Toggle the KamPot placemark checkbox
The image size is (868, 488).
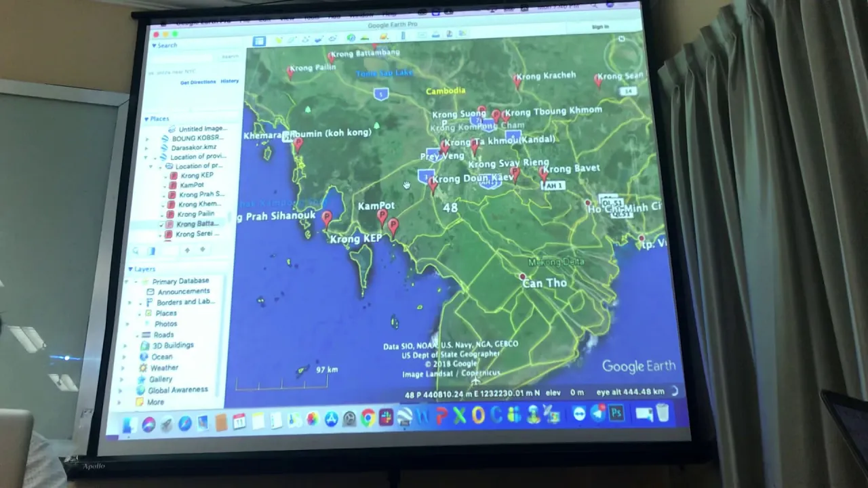pos(165,186)
